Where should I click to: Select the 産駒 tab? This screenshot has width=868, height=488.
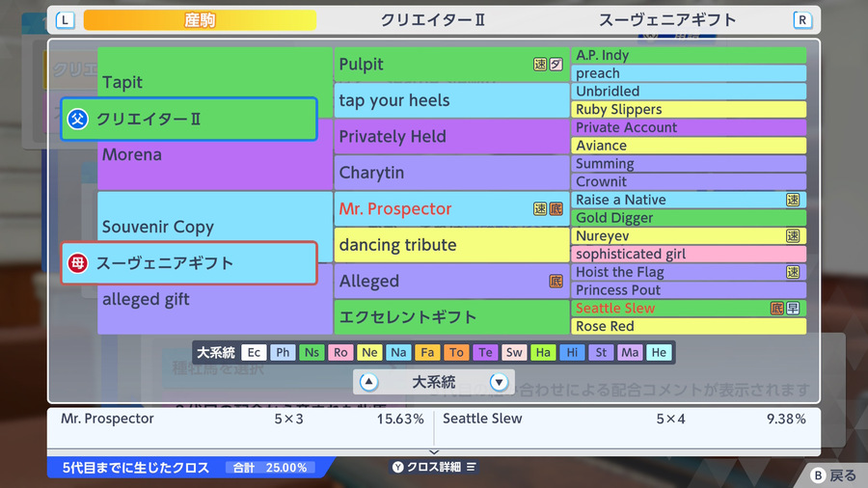200,20
